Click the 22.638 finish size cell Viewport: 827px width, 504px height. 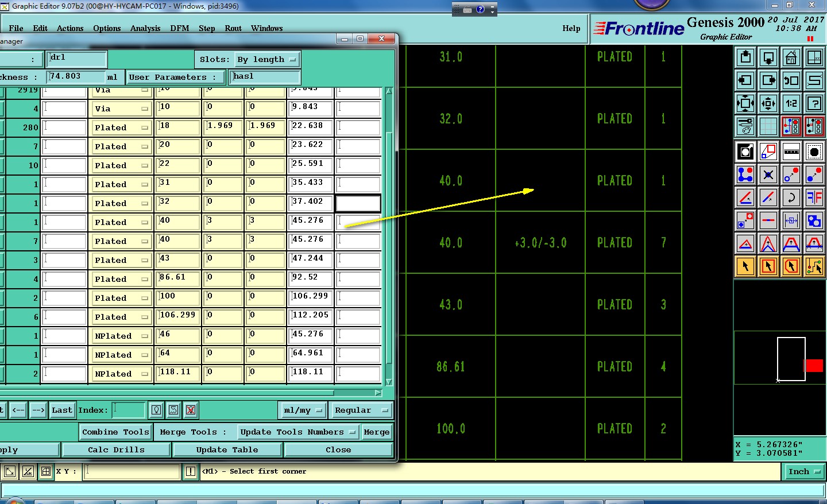(x=310, y=127)
